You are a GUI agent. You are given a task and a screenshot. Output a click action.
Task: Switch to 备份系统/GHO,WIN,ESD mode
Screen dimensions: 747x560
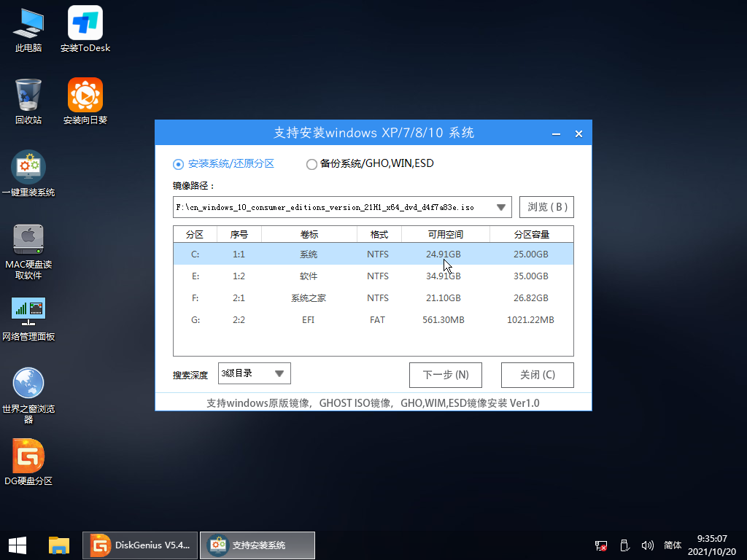point(311,164)
